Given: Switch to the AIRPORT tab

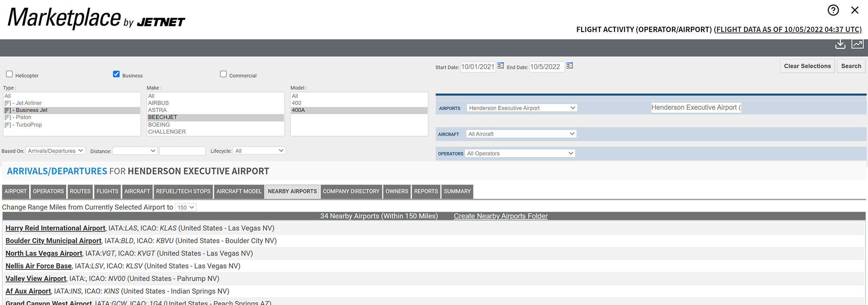Looking at the screenshot, I should pos(16,191).
